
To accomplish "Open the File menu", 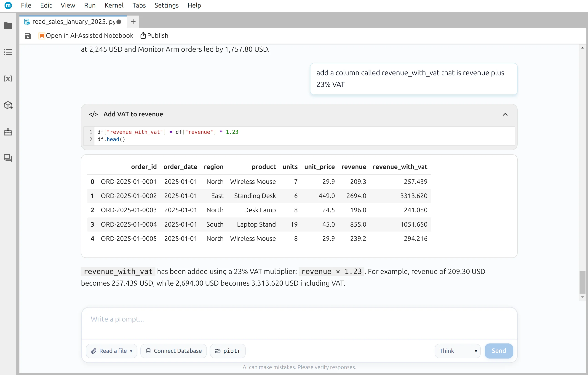I will (x=26, y=5).
